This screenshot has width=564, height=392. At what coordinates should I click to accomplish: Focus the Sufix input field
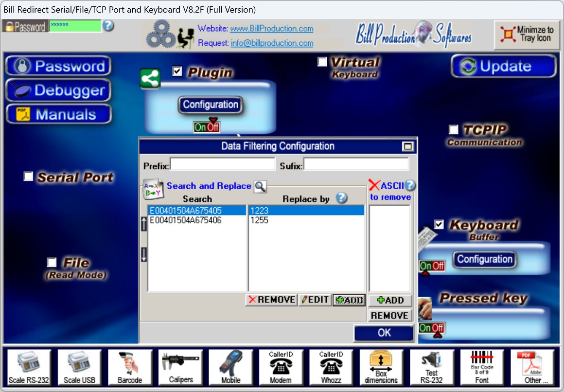coord(356,164)
